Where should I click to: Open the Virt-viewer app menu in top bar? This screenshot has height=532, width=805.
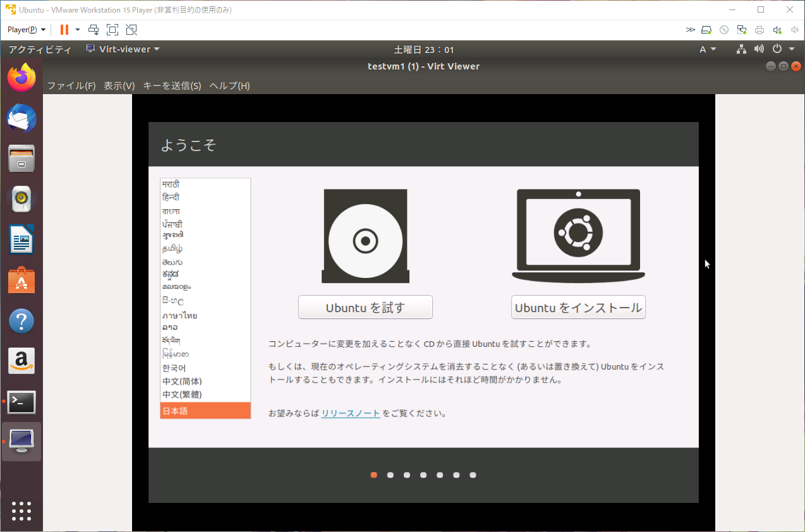point(123,49)
